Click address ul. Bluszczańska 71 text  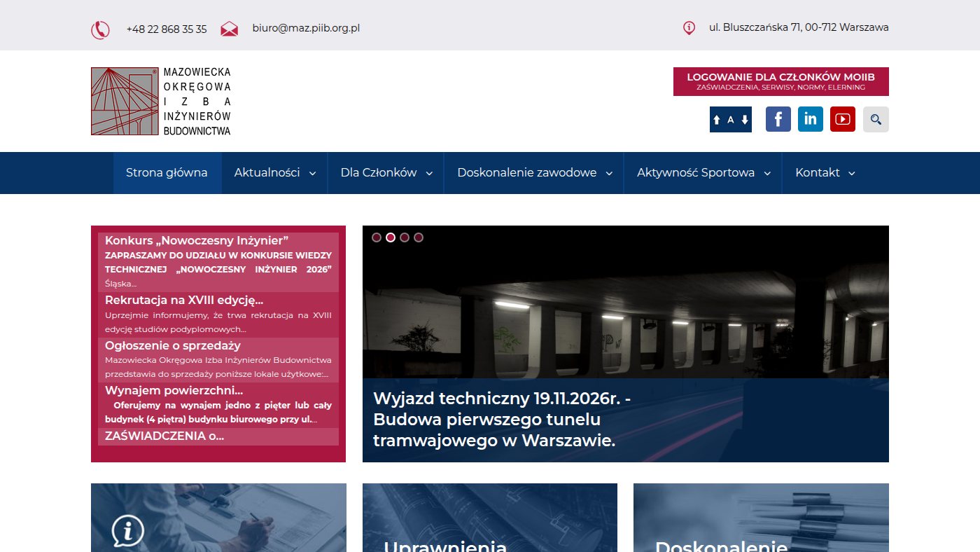click(x=799, y=27)
